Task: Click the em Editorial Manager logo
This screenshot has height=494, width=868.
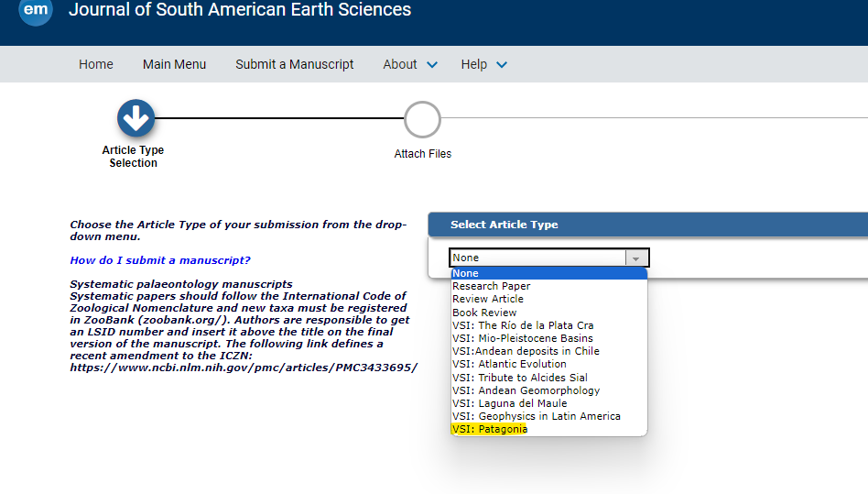Action: tap(36, 10)
